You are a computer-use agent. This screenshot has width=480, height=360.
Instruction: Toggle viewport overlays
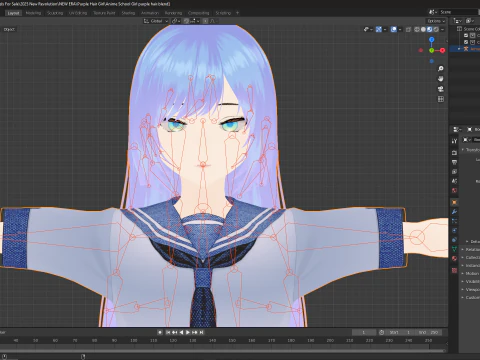pos(394,29)
